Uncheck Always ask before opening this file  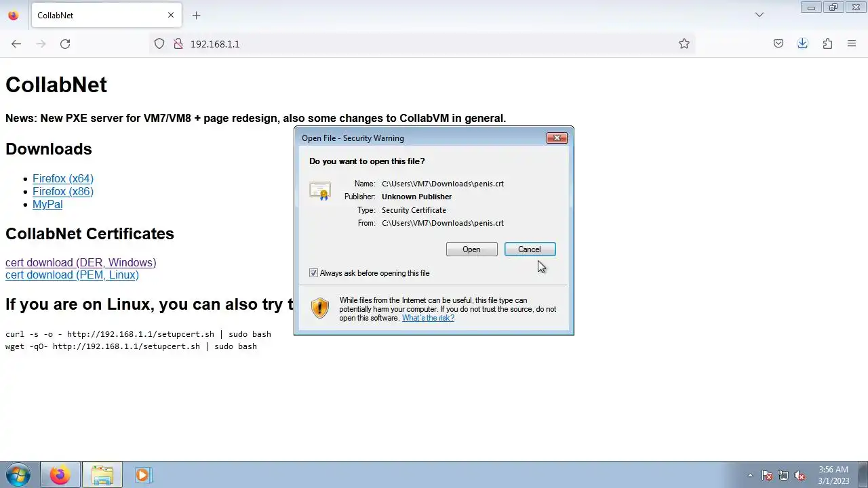pos(313,273)
